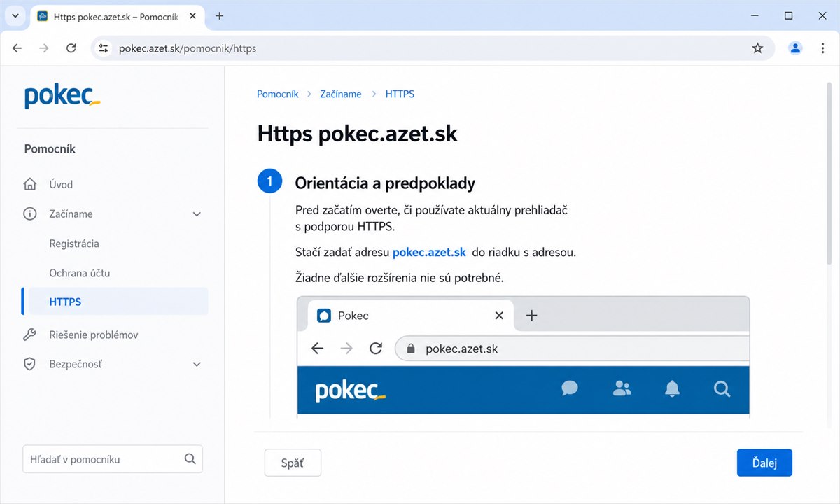
Task: Open site information icon in address bar
Action: [x=104, y=48]
